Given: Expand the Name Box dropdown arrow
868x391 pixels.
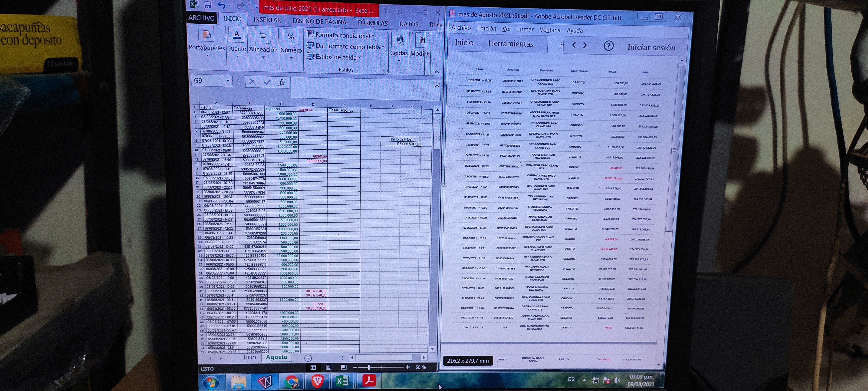Looking at the screenshot, I should coord(227,81).
